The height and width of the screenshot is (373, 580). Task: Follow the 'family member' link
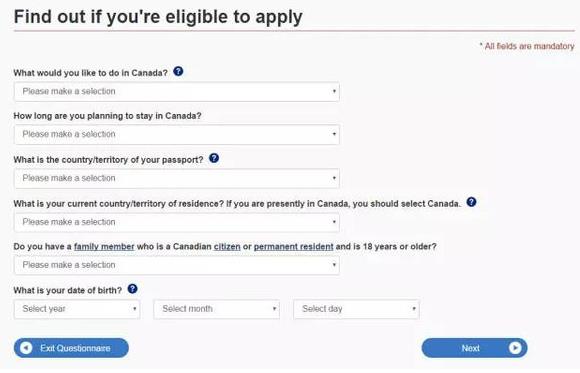pyautogui.click(x=104, y=246)
